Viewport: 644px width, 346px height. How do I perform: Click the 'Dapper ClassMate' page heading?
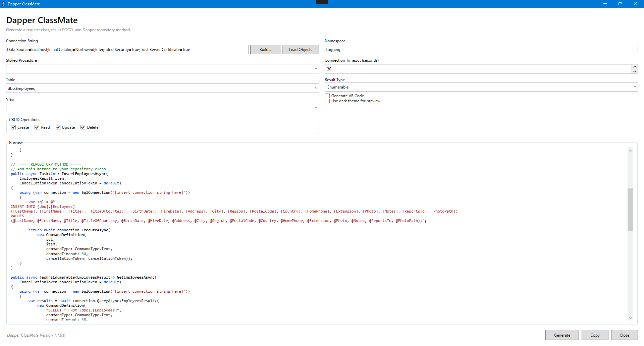(x=42, y=20)
